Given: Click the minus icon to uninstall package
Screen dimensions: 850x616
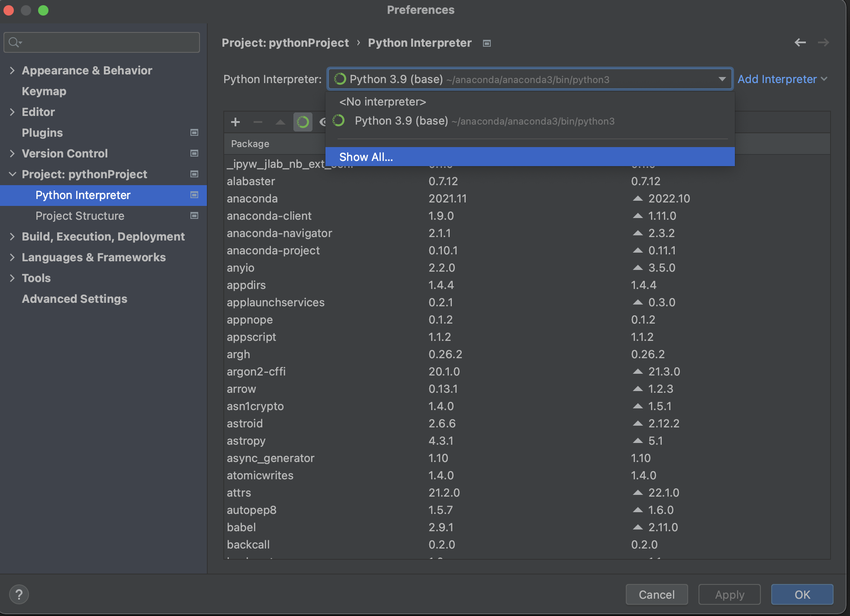Looking at the screenshot, I should tap(258, 122).
